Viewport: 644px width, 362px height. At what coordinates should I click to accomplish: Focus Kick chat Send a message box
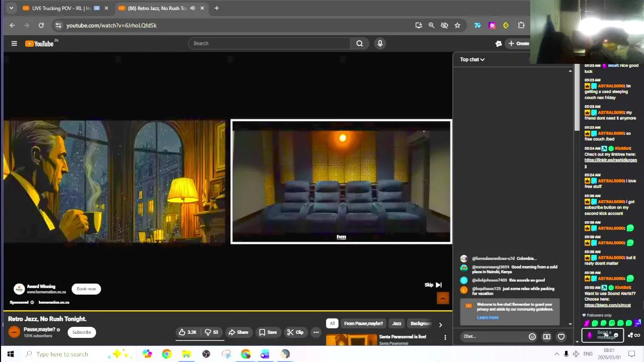[603, 335]
